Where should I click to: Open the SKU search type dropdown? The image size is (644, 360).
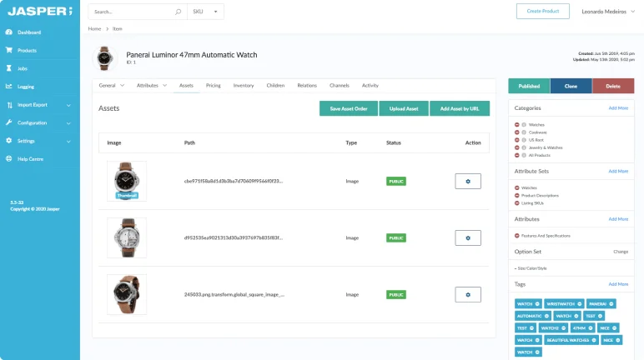pyautogui.click(x=205, y=12)
